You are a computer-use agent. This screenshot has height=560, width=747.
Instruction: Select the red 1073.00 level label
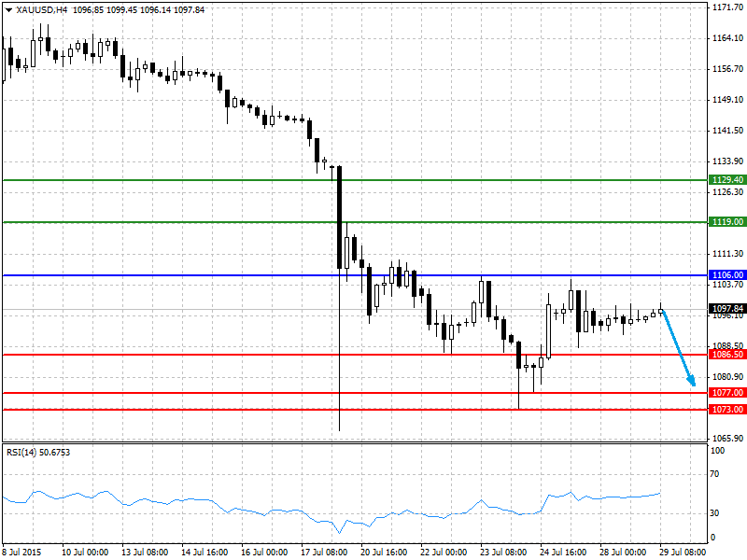727,410
